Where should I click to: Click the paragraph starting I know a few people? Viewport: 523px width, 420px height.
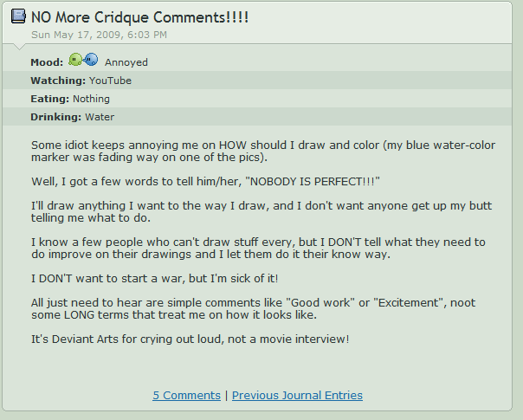258,249
